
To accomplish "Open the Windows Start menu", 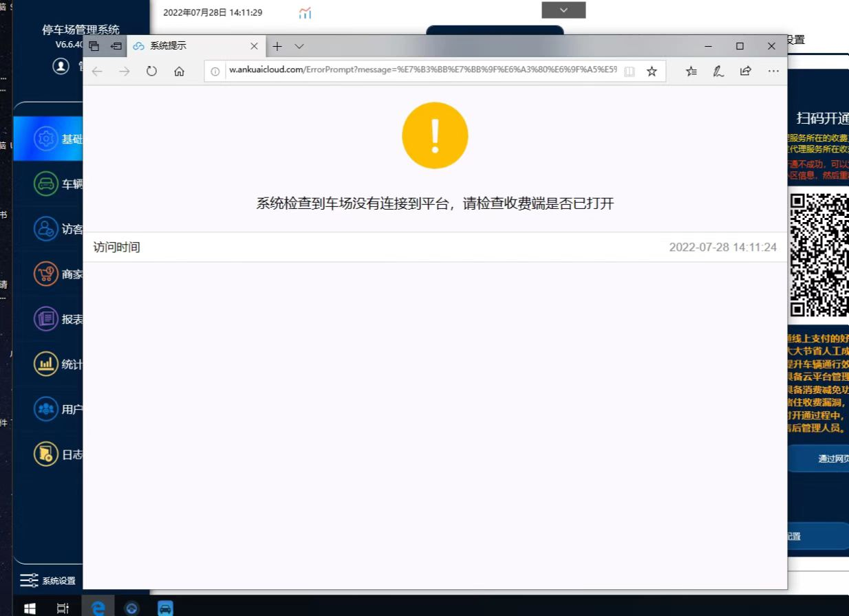I will 30,608.
